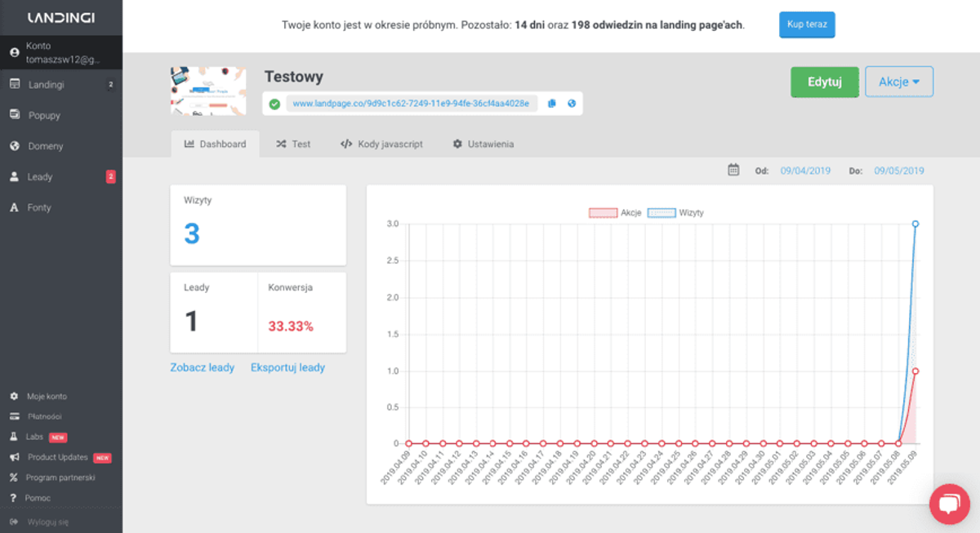Viewport: 980px width, 533px height.
Task: Click the Pomoc question mark icon
Action: click(14, 498)
